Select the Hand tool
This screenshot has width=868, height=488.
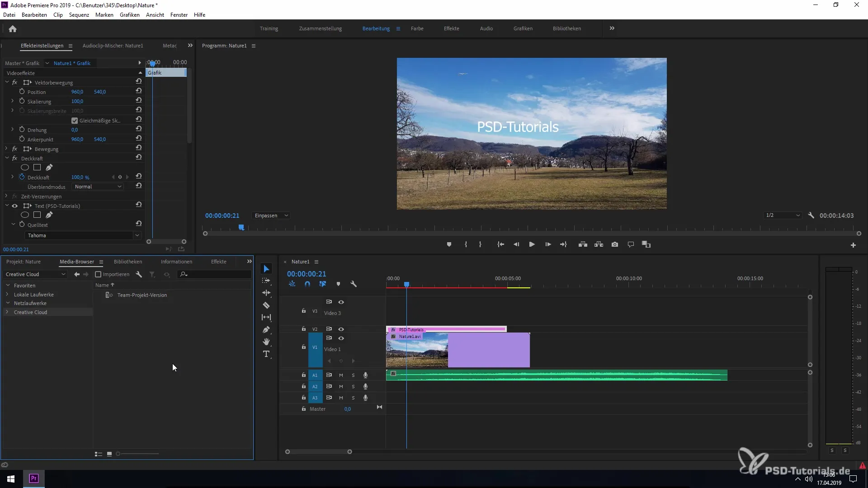[x=266, y=342]
